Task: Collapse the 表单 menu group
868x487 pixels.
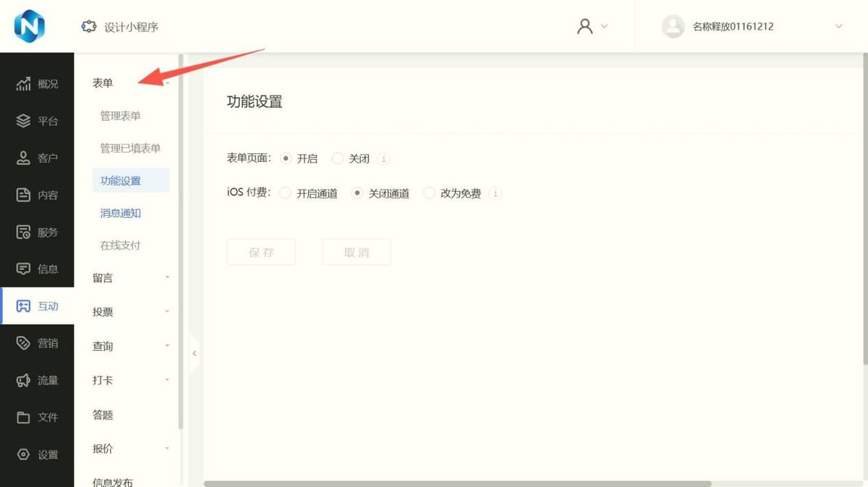Action: click(x=167, y=82)
